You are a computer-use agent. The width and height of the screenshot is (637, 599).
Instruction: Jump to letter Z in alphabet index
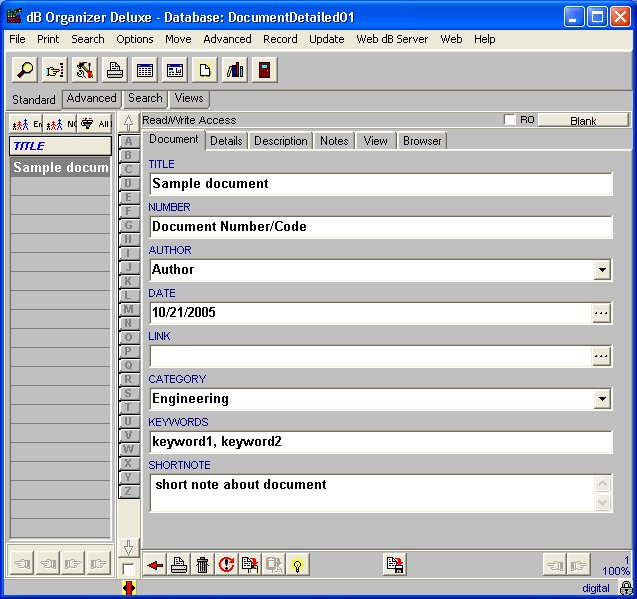[x=128, y=491]
